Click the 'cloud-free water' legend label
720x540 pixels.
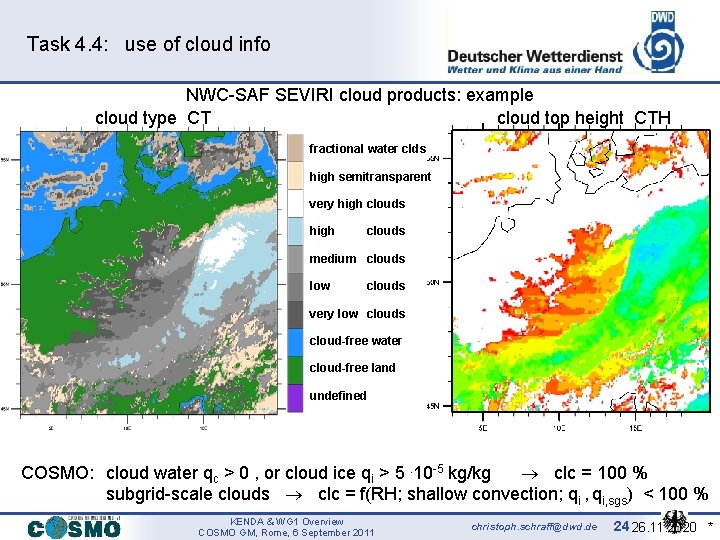[355, 341]
